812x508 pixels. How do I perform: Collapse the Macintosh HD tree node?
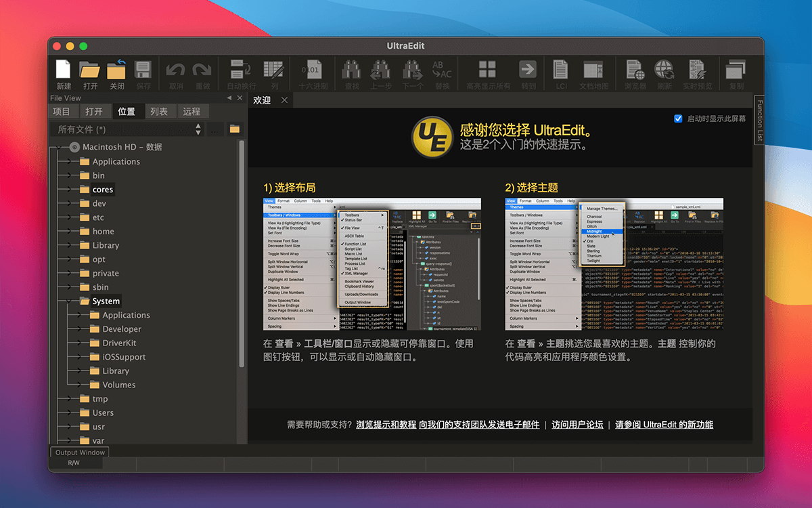click(60, 147)
